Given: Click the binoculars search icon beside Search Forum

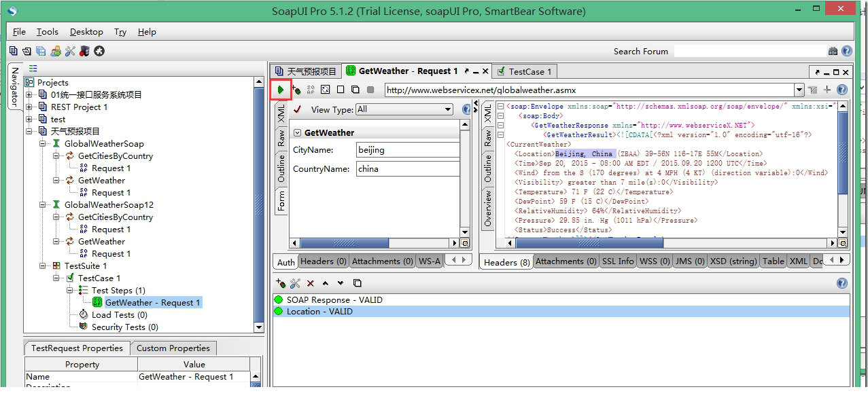Looking at the screenshot, I should tap(833, 51).
